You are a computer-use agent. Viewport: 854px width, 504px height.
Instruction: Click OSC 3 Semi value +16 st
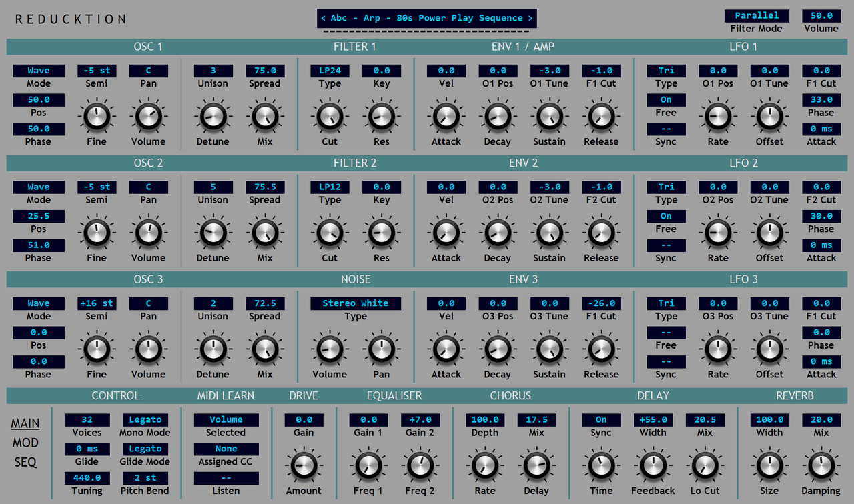[97, 303]
